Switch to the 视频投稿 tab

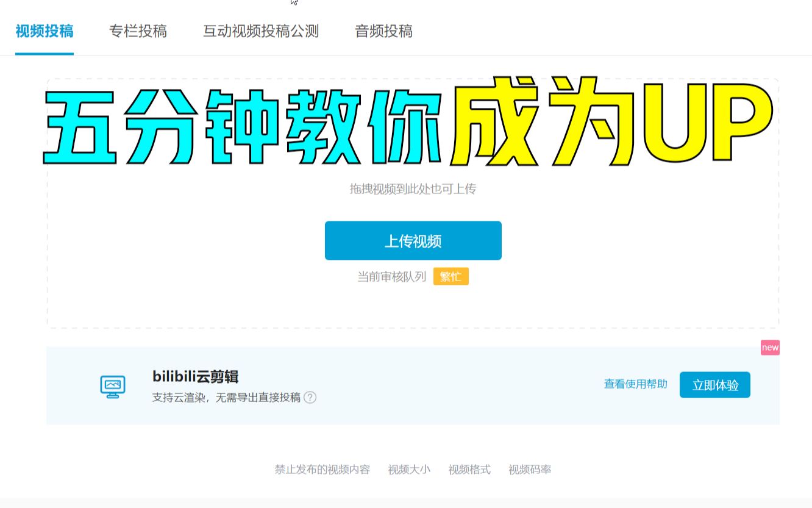45,31
